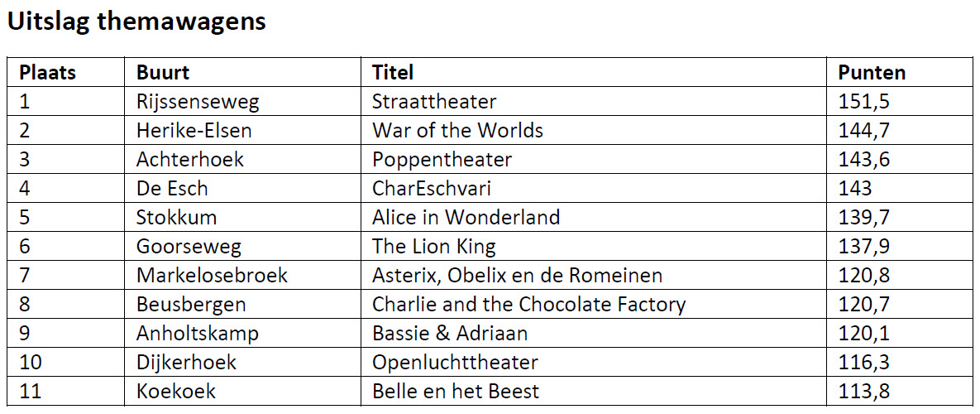This screenshot has width=980, height=414.
Task: Select the 'The Lion King' cell
Action: tap(433, 247)
